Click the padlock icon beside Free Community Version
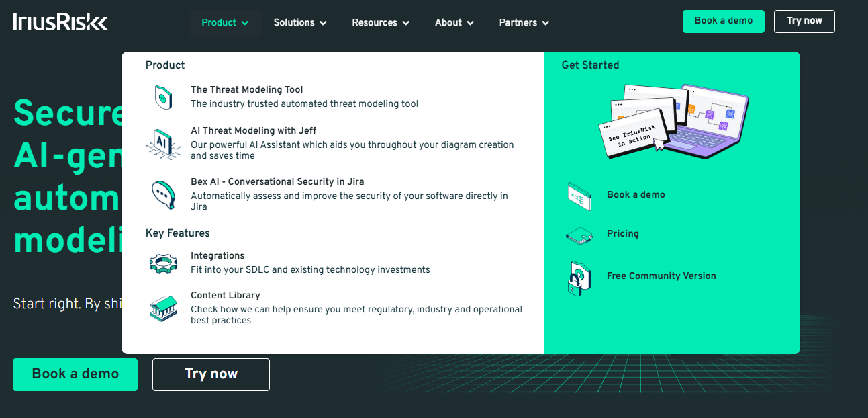 click(x=579, y=278)
